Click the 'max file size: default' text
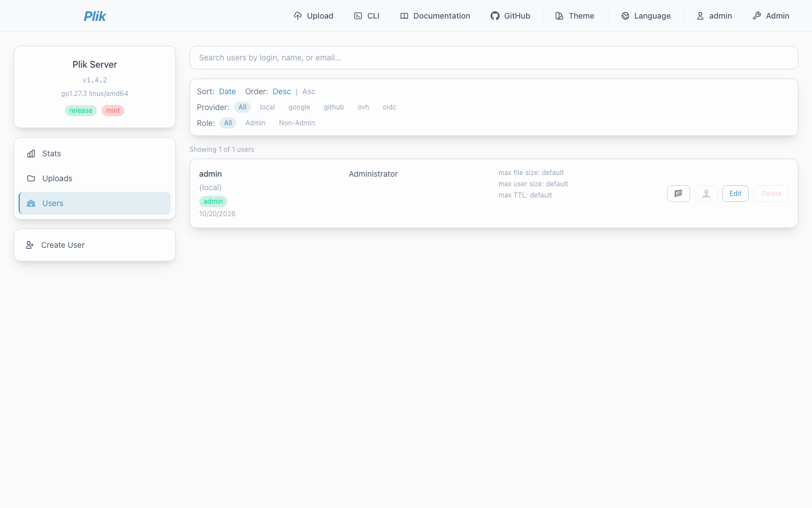 [531, 173]
